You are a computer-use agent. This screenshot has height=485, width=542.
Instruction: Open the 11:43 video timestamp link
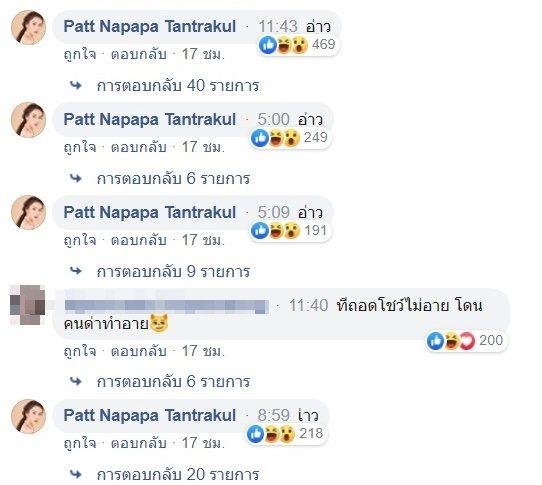click(x=278, y=26)
